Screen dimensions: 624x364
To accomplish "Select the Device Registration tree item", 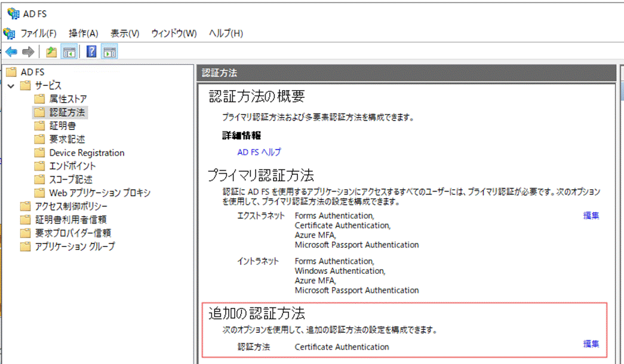I will (x=87, y=153).
